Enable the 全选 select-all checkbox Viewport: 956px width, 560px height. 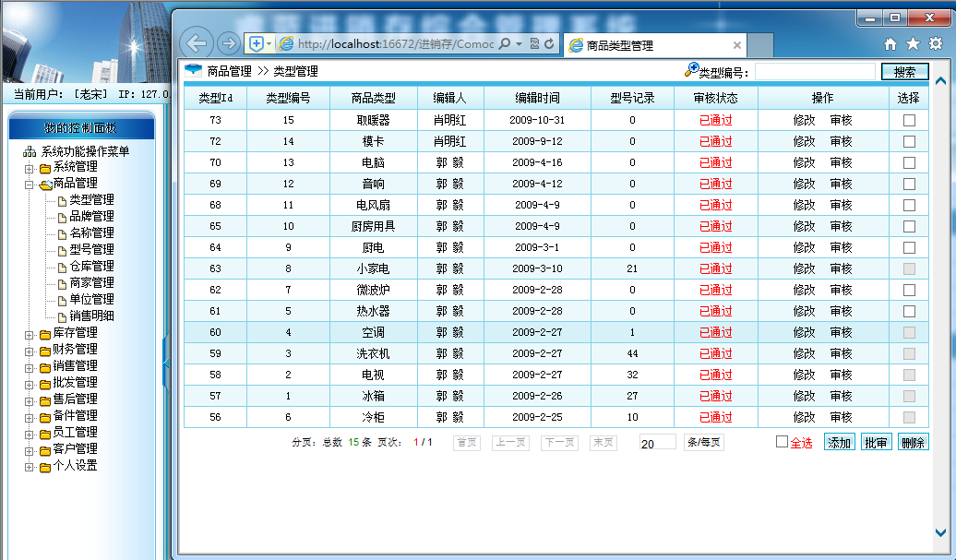pos(782,442)
